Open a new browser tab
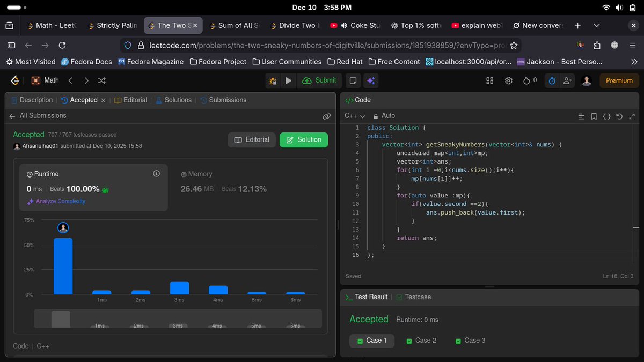644x362 pixels. (x=578, y=25)
